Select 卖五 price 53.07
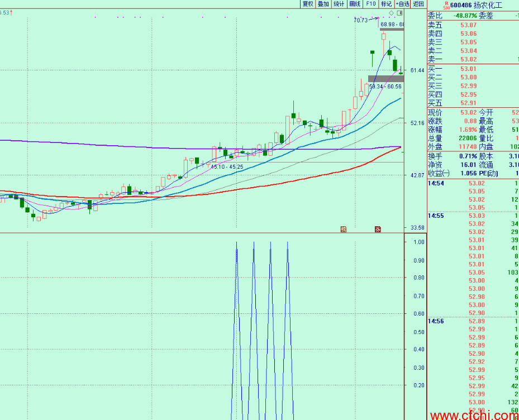 coord(469,25)
